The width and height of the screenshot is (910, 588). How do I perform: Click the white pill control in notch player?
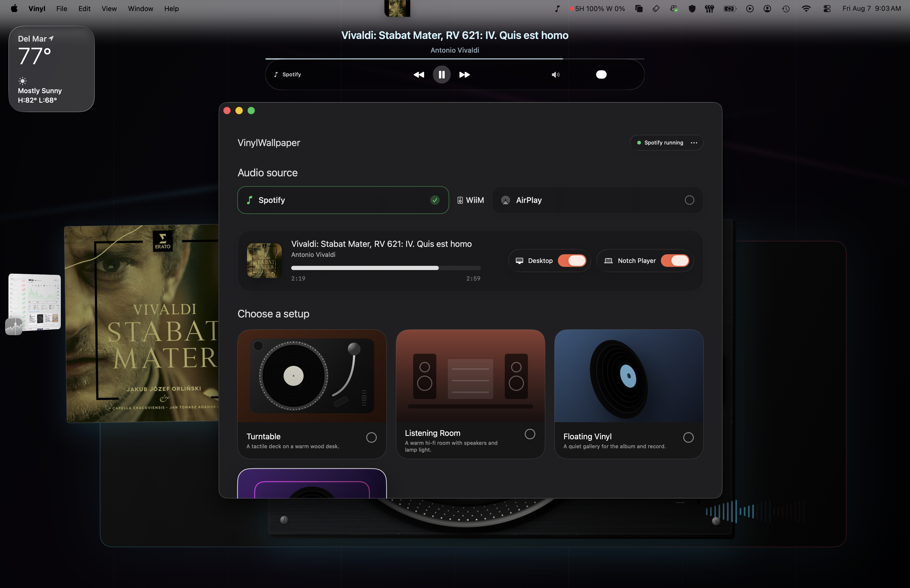(x=601, y=74)
